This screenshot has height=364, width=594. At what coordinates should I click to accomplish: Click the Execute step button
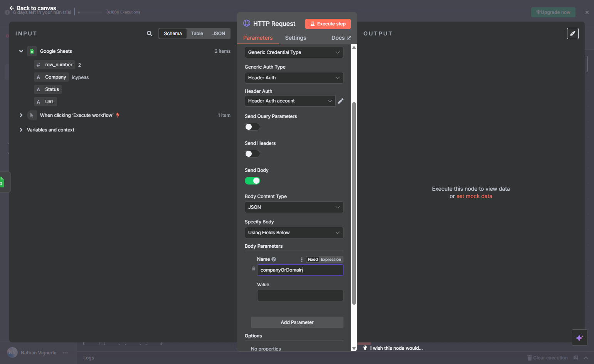[x=328, y=24]
